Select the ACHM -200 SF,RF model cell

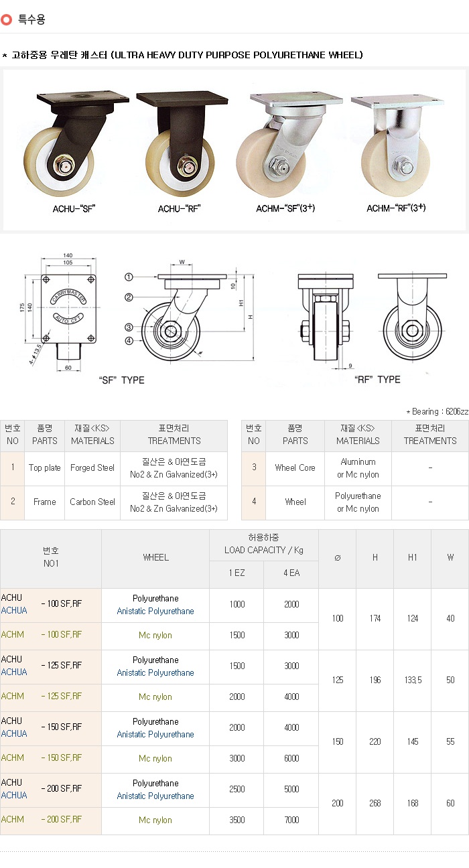click(x=51, y=820)
